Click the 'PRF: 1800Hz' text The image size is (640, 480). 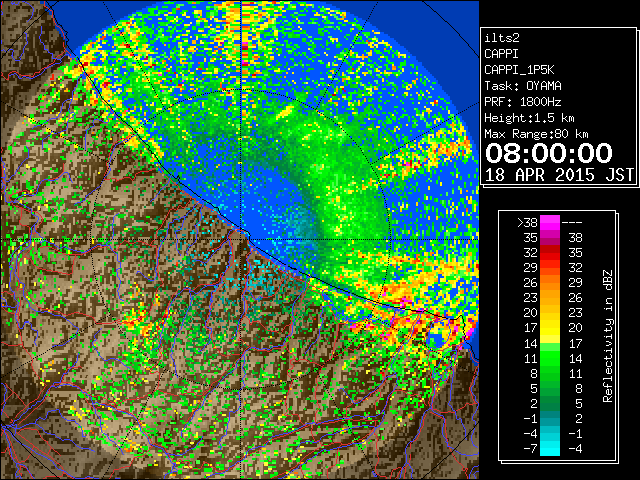pos(523,102)
